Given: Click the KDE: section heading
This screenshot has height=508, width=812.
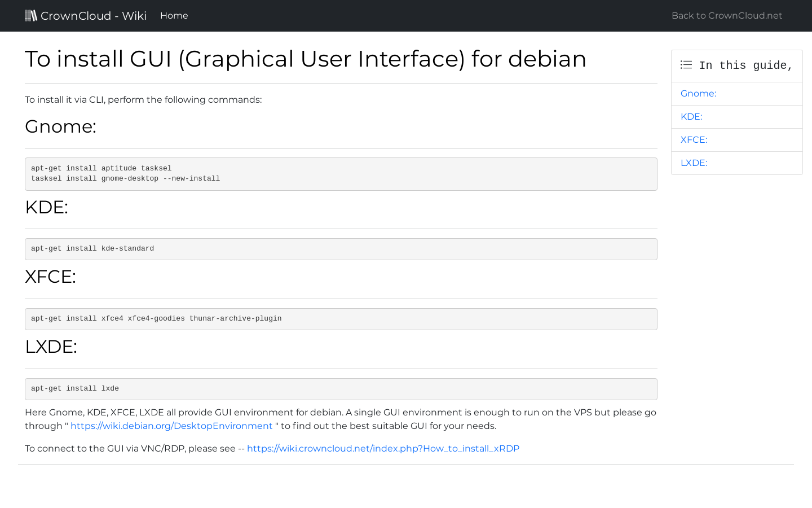Looking at the screenshot, I should tap(46, 207).
